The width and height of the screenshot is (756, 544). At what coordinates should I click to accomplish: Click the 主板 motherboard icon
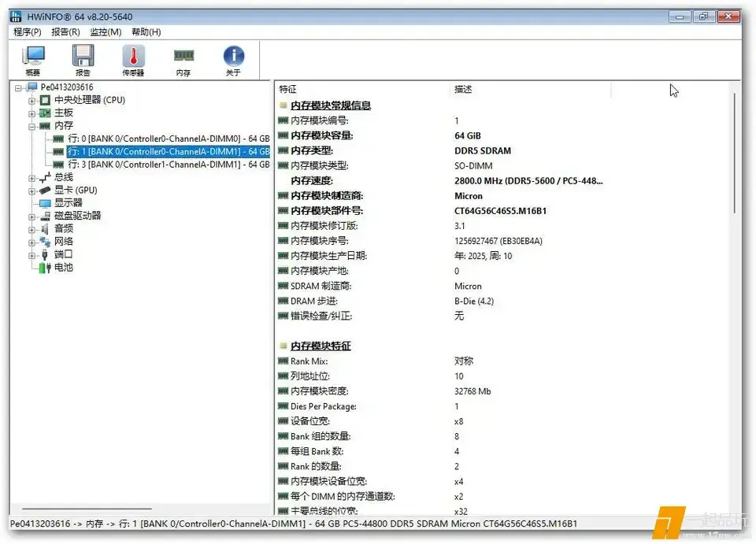pyautogui.click(x=45, y=113)
